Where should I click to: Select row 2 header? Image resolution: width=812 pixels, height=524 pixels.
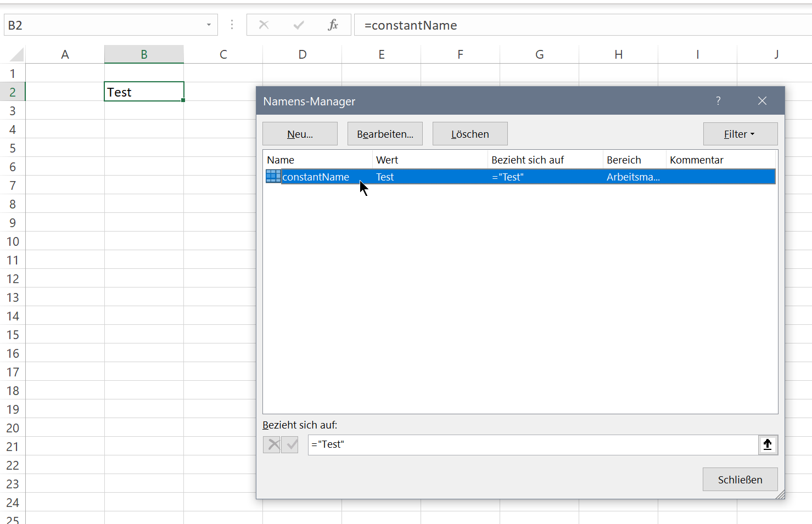point(13,92)
